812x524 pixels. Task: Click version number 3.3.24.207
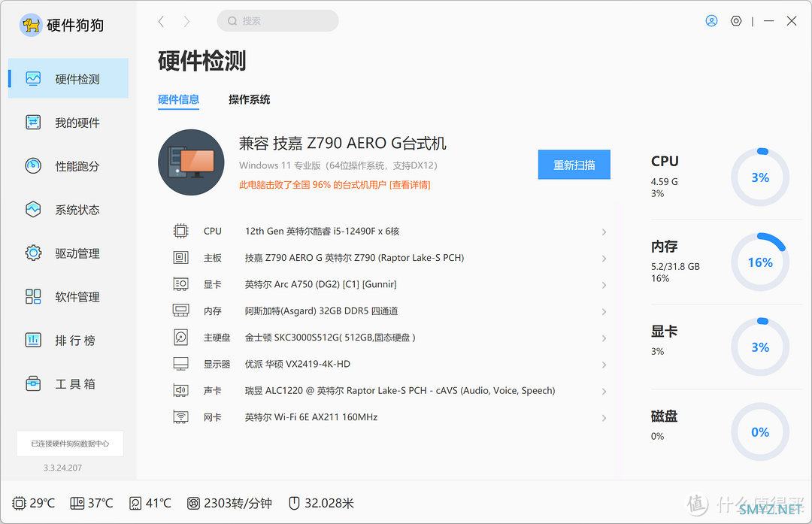pos(62,468)
